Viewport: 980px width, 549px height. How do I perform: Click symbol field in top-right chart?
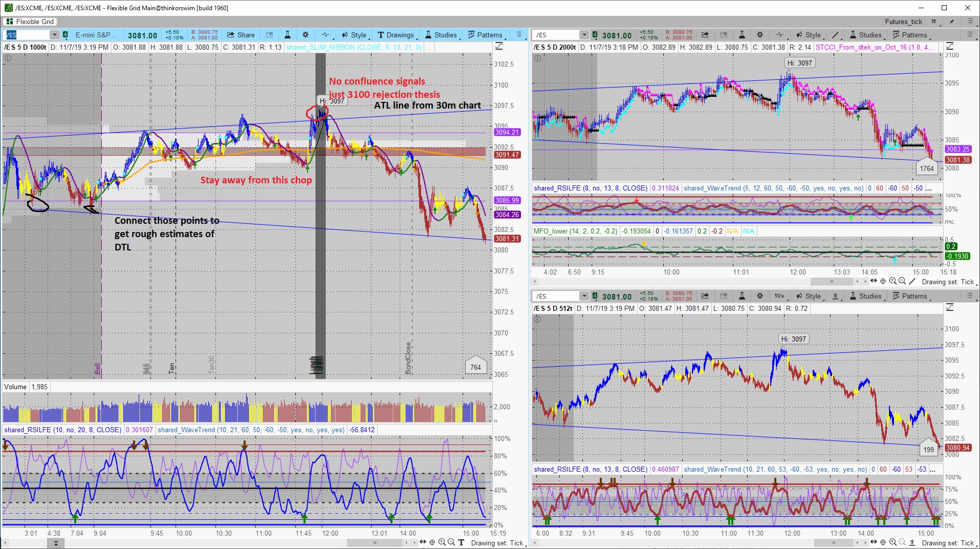pyautogui.click(x=557, y=35)
